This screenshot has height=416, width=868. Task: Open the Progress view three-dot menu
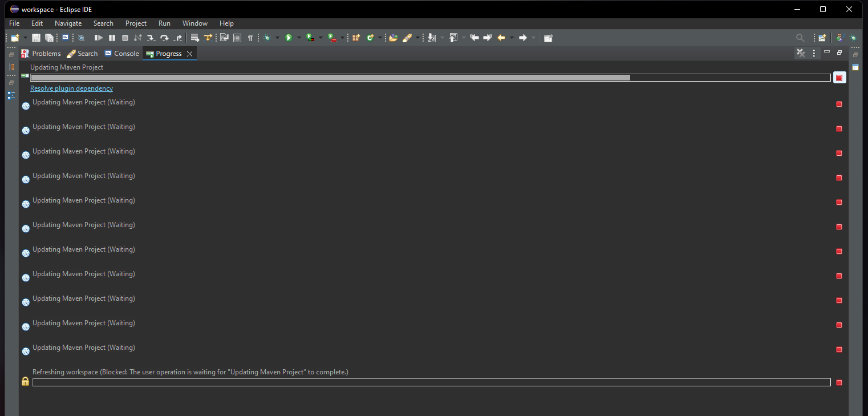[814, 53]
